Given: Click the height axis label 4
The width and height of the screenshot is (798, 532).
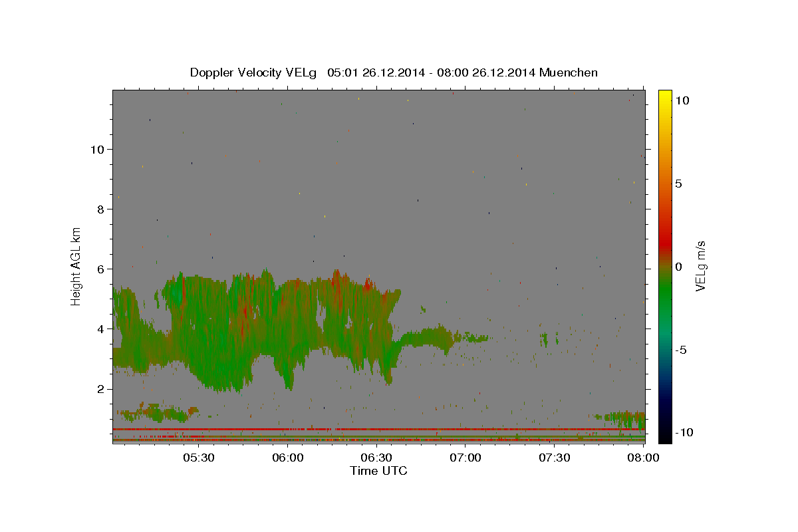Looking at the screenshot, I should click(x=101, y=329).
